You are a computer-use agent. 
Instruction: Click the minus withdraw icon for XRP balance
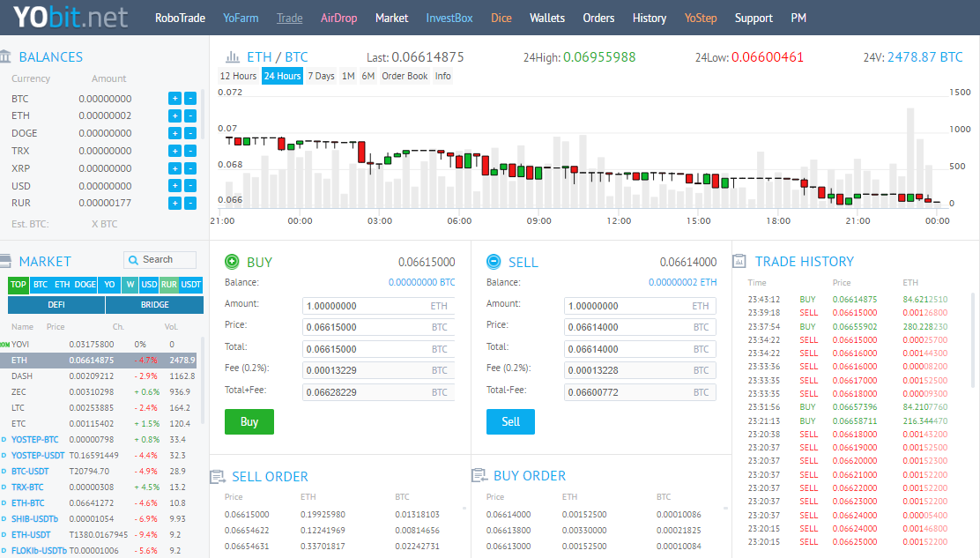[190, 168]
